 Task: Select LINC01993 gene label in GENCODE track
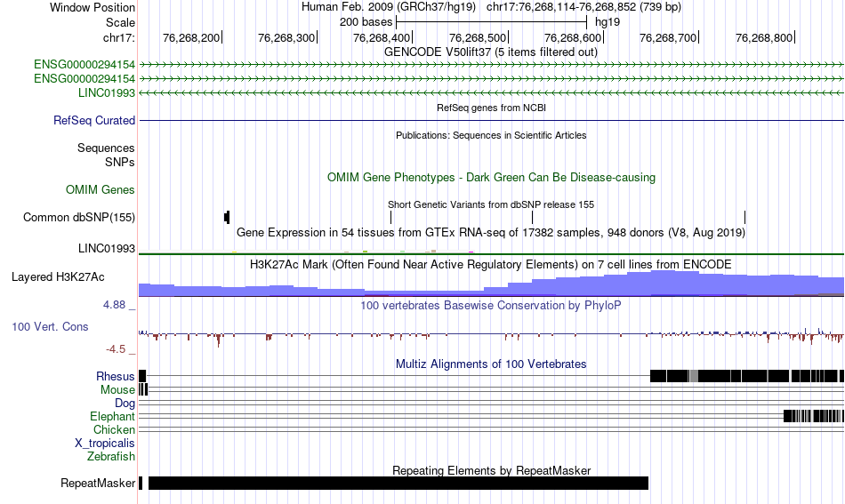[x=107, y=92]
